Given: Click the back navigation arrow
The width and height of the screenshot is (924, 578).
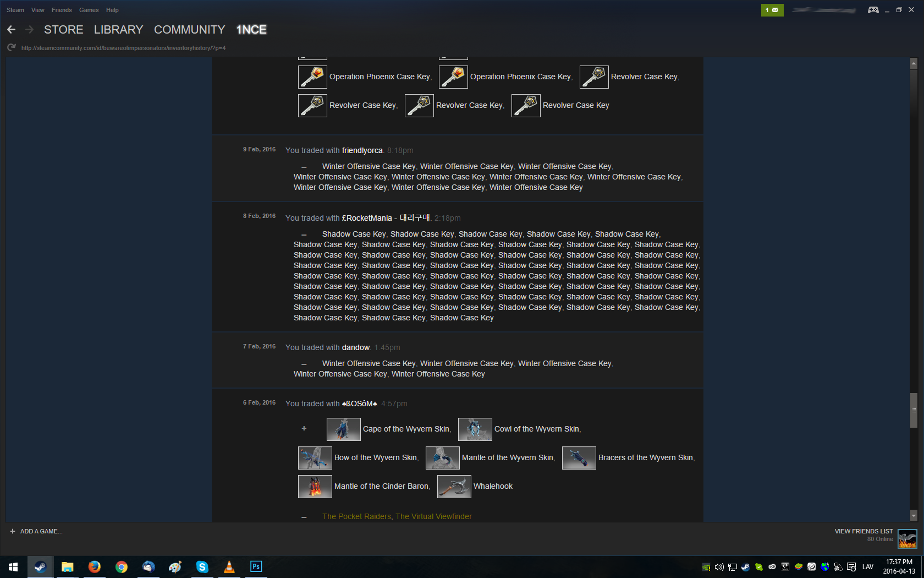Looking at the screenshot, I should (x=12, y=30).
